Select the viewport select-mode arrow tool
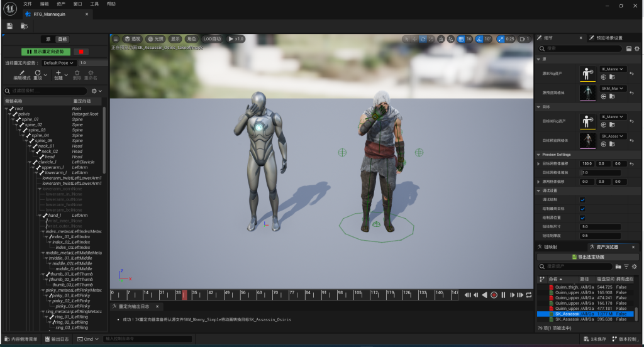Image resolution: width=644 pixels, height=347 pixels. pyautogui.click(x=407, y=39)
